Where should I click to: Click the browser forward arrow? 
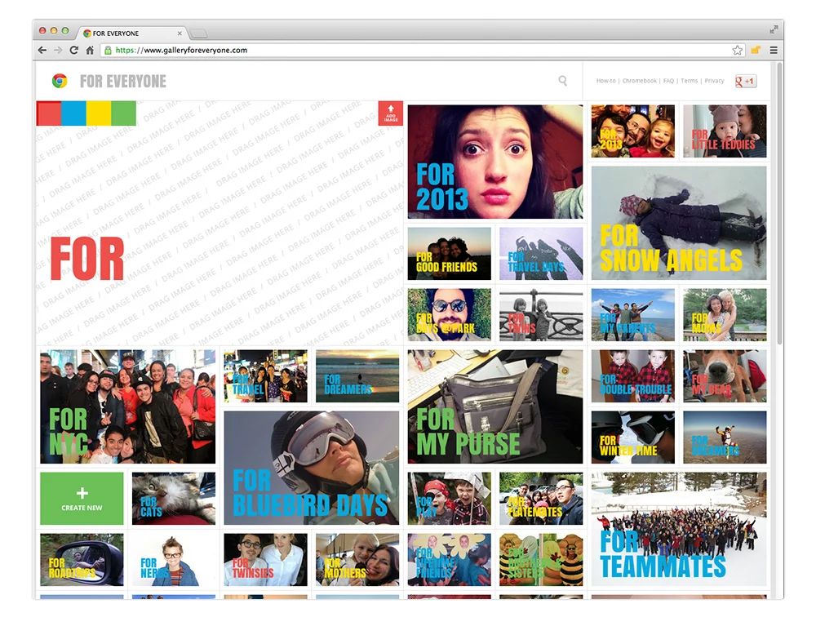pos(58,50)
